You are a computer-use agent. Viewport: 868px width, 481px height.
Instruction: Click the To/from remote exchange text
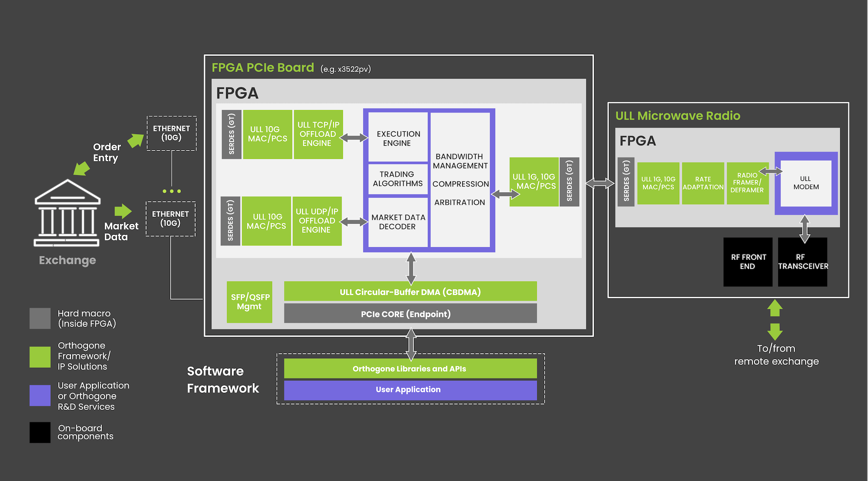pyautogui.click(x=776, y=355)
